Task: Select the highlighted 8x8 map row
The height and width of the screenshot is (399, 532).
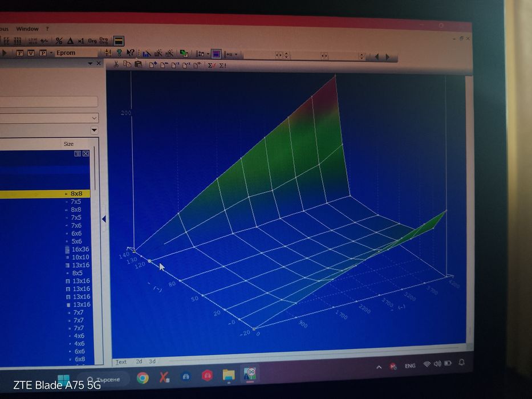Action: coord(45,194)
